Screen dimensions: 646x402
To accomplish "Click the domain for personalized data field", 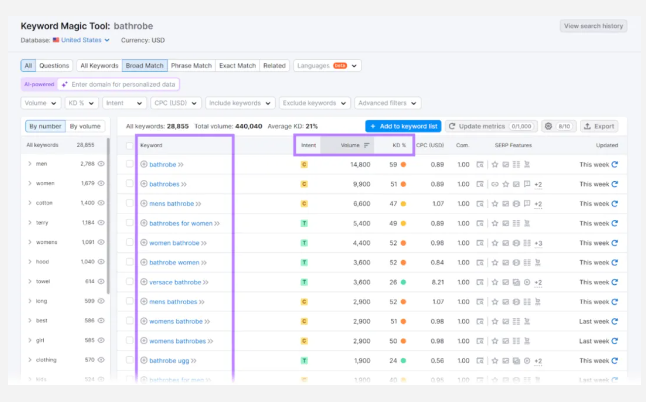I will point(118,84).
